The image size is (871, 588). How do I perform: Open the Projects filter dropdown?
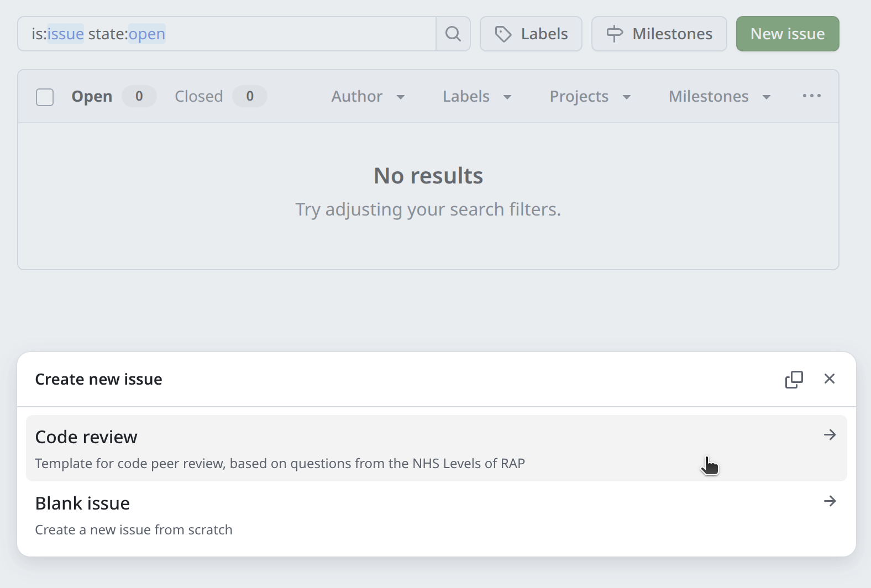pos(590,97)
